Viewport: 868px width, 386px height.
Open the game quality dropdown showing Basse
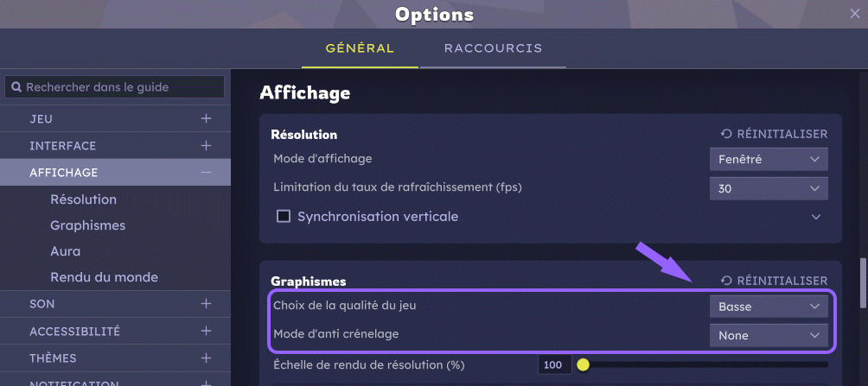click(x=768, y=307)
